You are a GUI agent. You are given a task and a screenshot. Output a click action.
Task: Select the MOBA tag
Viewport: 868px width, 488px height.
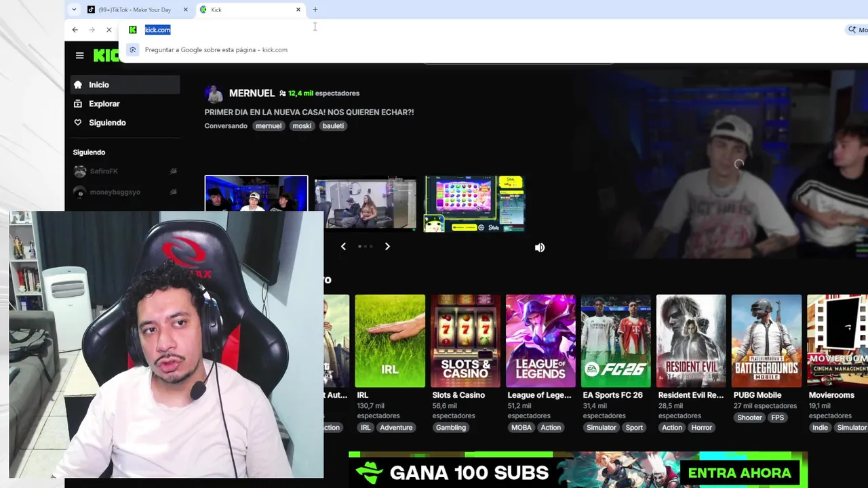pyautogui.click(x=521, y=428)
